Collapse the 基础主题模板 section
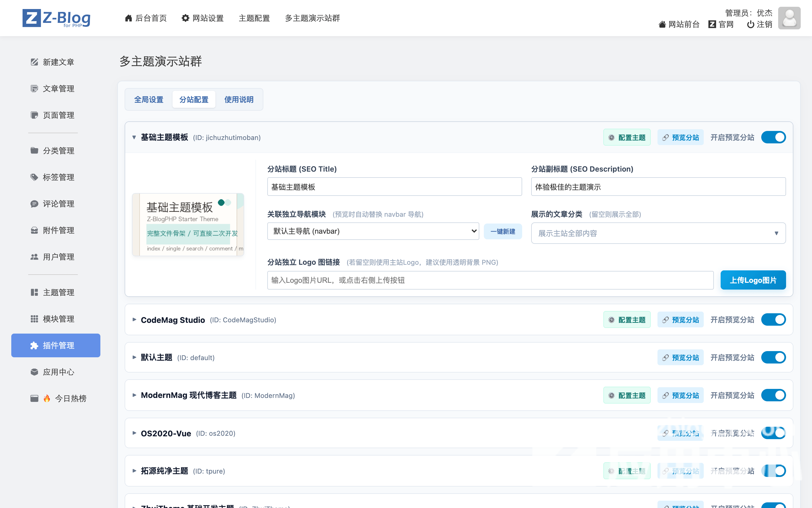The width and height of the screenshot is (812, 508). click(x=134, y=137)
